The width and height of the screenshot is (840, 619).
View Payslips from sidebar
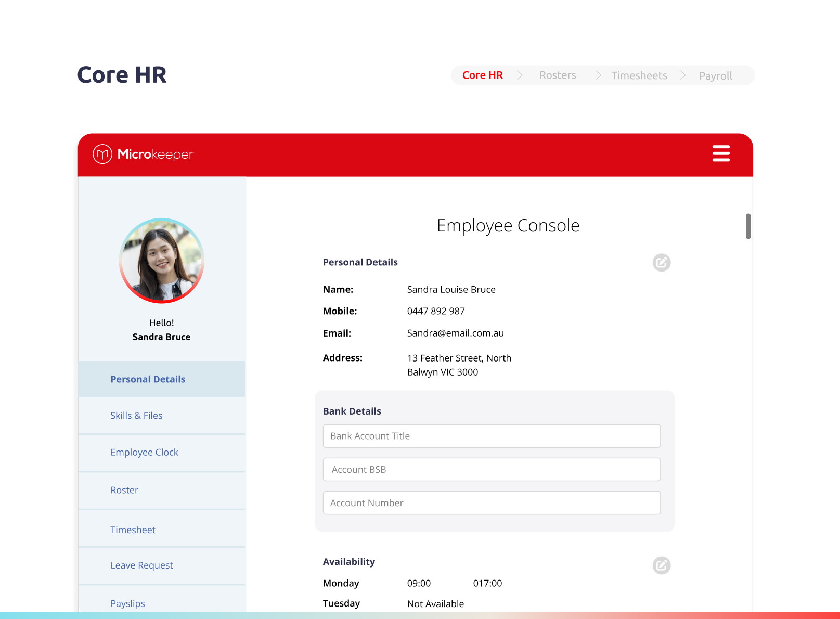click(x=127, y=603)
